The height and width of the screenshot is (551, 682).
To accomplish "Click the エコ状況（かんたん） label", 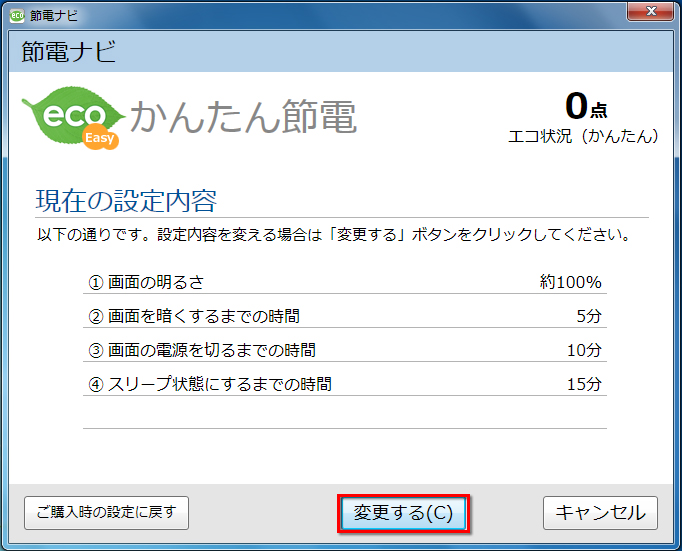I will [x=583, y=136].
